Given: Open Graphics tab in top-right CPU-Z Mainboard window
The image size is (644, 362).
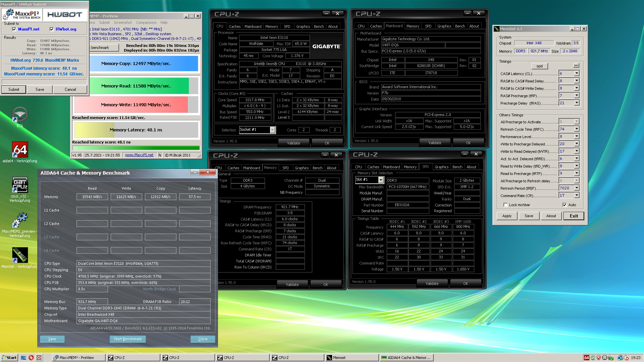Looking at the screenshot, I should pyautogui.click(x=444, y=26).
